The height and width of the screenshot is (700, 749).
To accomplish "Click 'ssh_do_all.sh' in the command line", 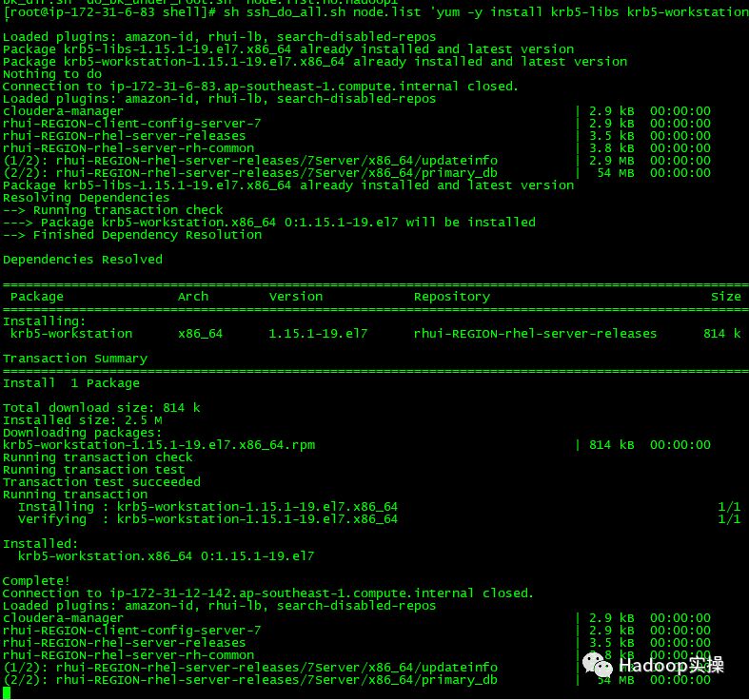I will (296, 11).
